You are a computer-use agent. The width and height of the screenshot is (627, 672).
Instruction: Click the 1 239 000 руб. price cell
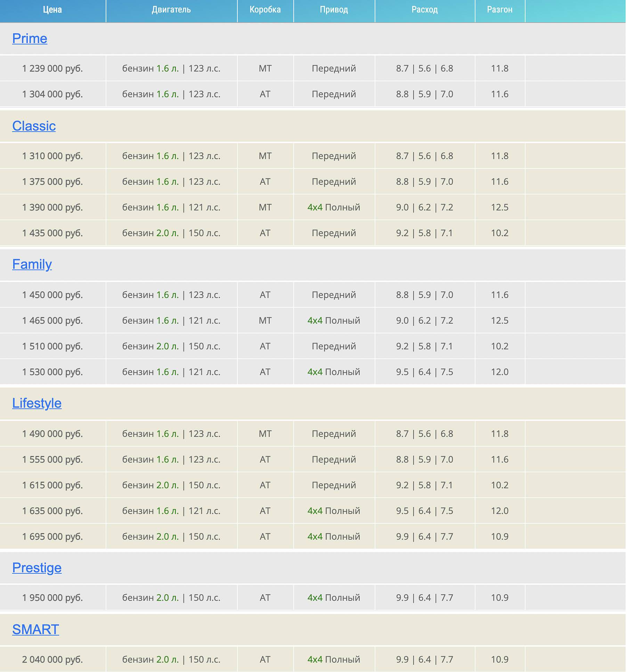coord(52,68)
